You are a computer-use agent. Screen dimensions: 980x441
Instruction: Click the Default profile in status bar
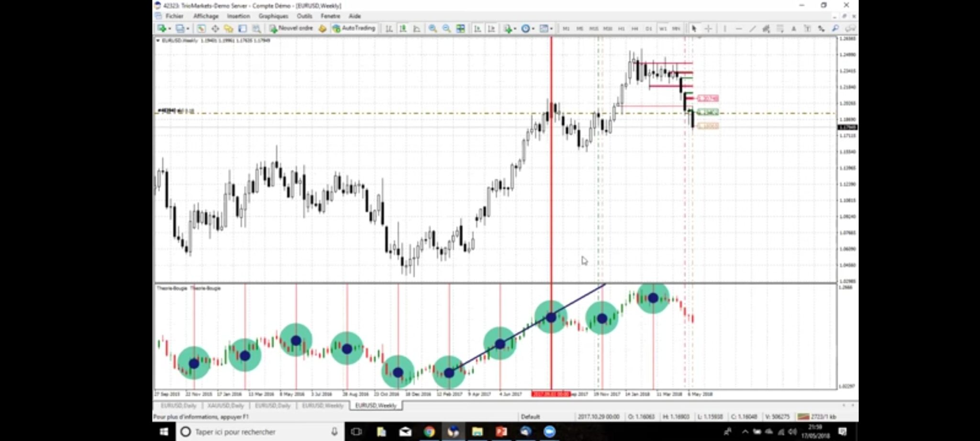(530, 417)
